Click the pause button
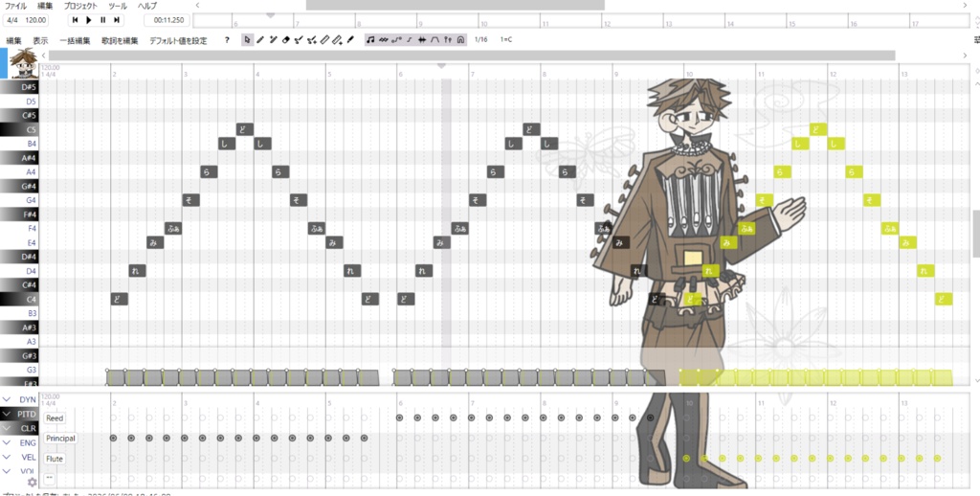This screenshot has height=496, width=980. [x=103, y=20]
